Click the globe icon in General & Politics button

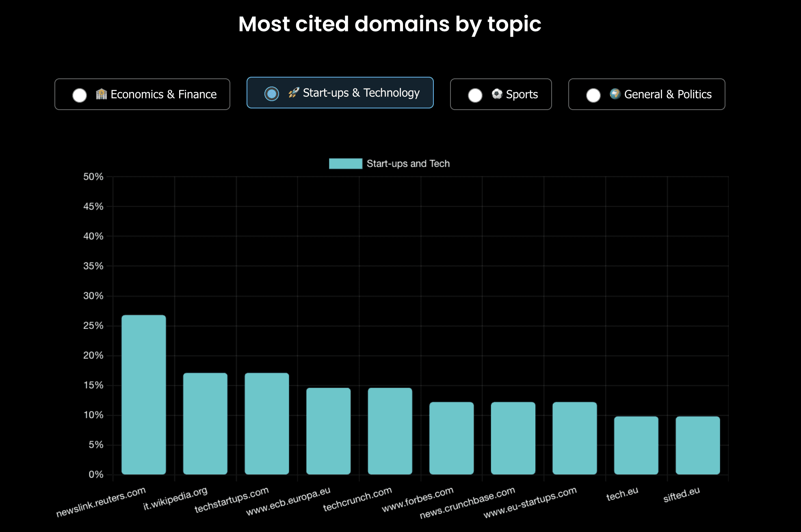click(615, 94)
